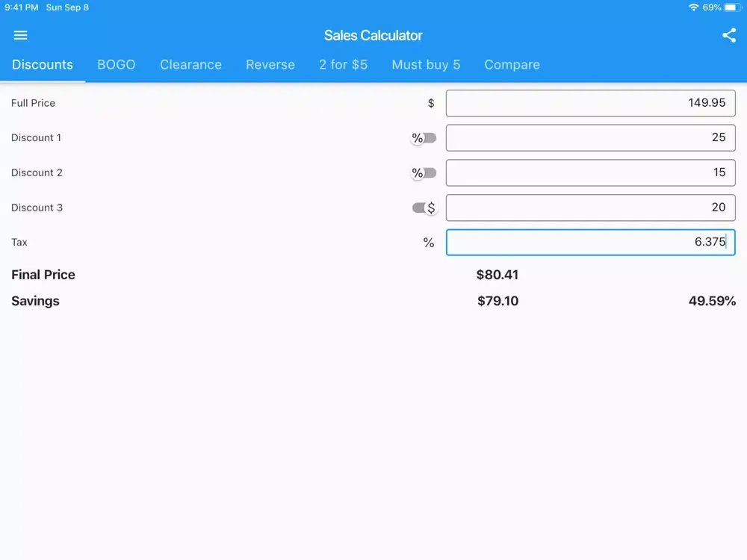Select the Discounts tab
This screenshot has width=747, height=560.
(43, 65)
